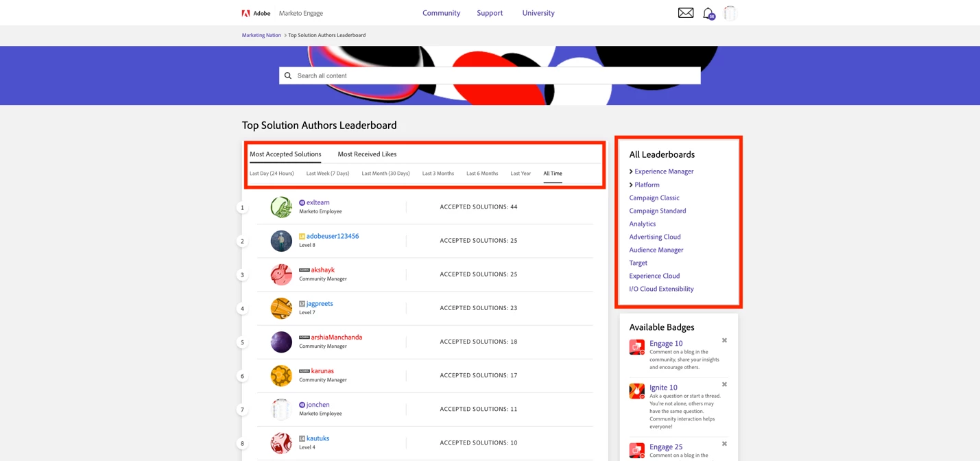Filter by Last Year
The image size is (980, 461).
click(521, 174)
